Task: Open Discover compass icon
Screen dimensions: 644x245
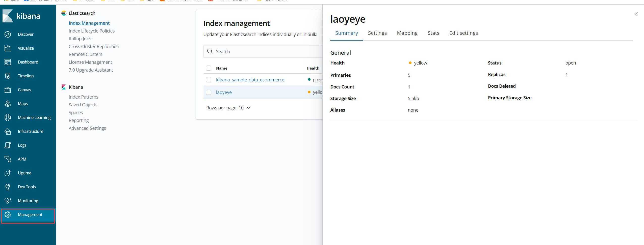Action: (8, 34)
